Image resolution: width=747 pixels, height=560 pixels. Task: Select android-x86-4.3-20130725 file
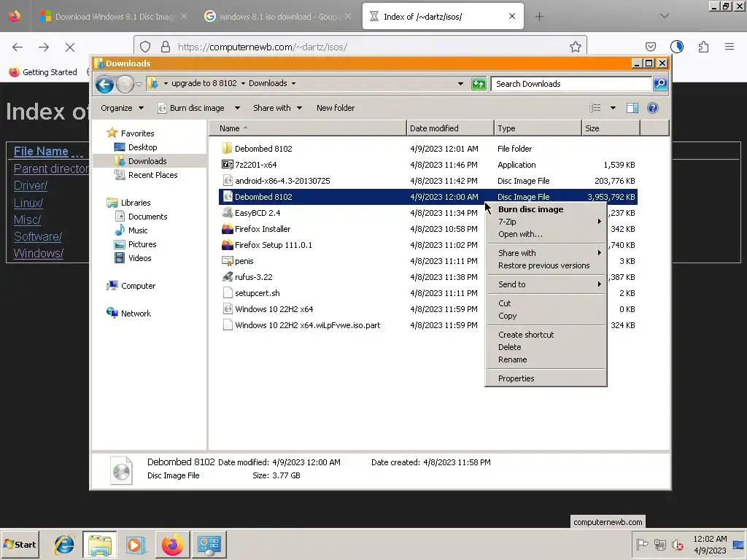427,181
